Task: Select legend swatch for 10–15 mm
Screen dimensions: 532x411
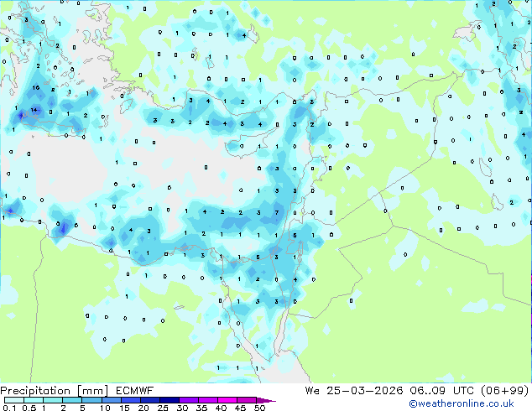Action: tap(112, 400)
